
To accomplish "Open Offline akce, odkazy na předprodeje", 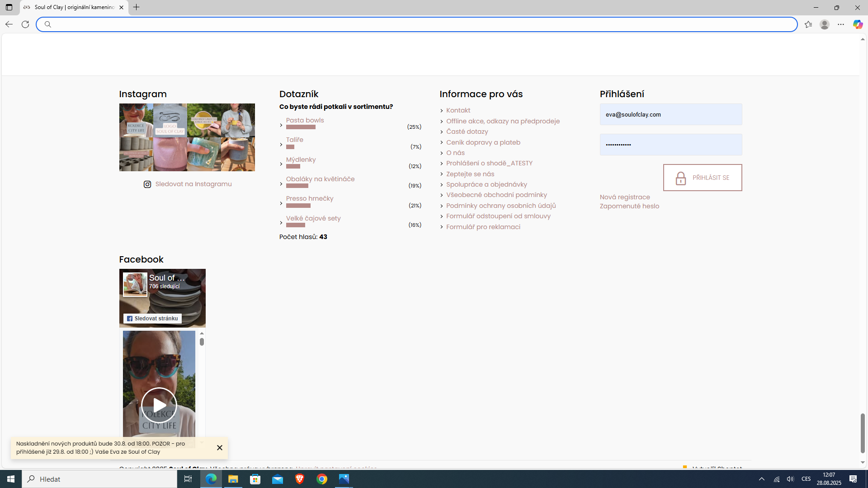I will [x=503, y=121].
